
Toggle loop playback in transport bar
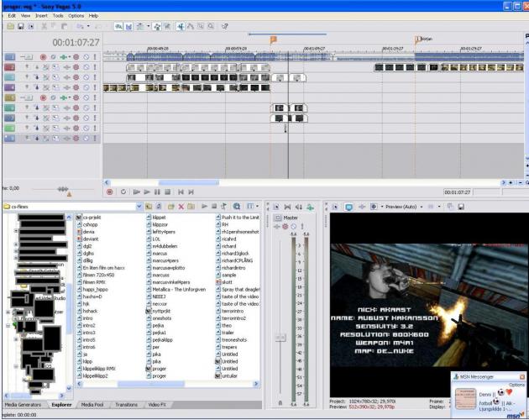point(123,192)
